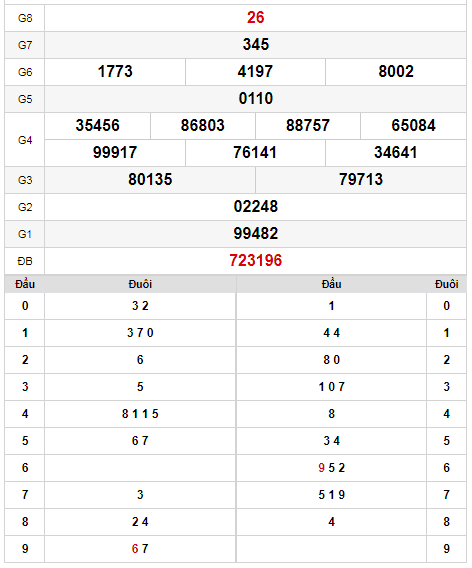Click G4 number 65084
Viewport: 472px width, 568px height.
pyautogui.click(x=413, y=125)
